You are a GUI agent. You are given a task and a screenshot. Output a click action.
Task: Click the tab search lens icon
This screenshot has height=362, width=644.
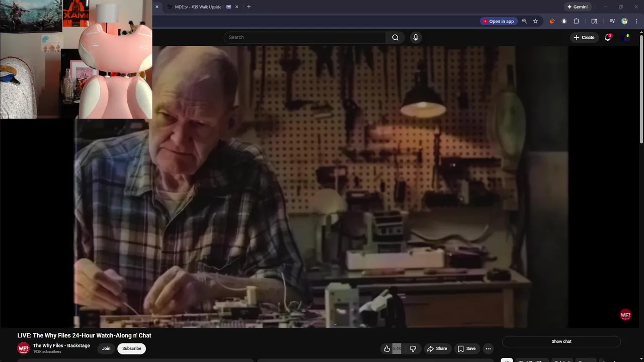pyautogui.click(x=594, y=21)
